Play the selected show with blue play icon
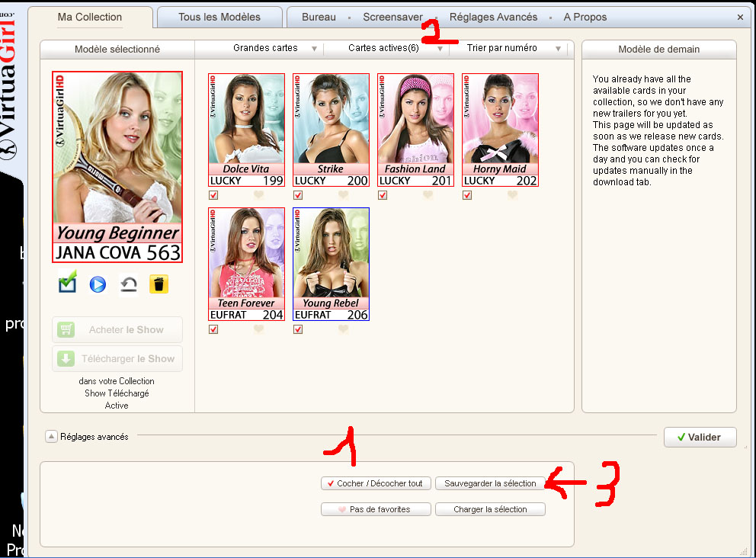 pyautogui.click(x=98, y=284)
